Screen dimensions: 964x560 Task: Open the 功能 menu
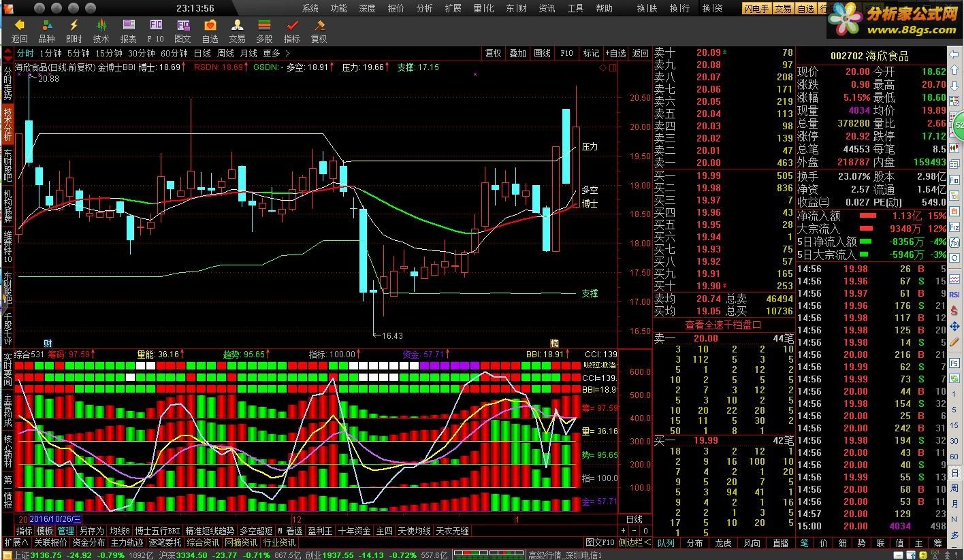(x=338, y=8)
